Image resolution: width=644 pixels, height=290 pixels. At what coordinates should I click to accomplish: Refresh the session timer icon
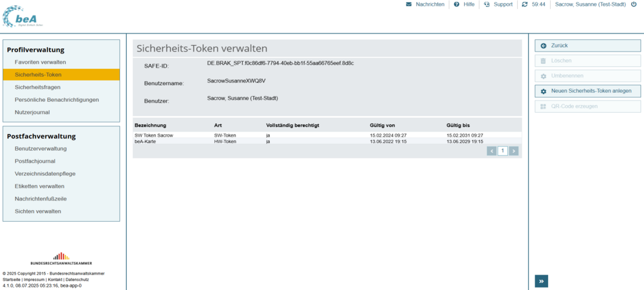tap(525, 5)
